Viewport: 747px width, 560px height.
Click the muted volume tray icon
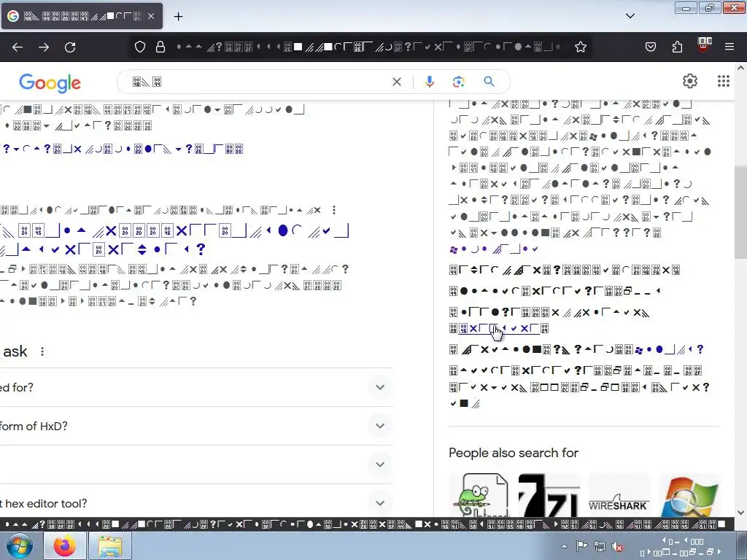click(618, 546)
